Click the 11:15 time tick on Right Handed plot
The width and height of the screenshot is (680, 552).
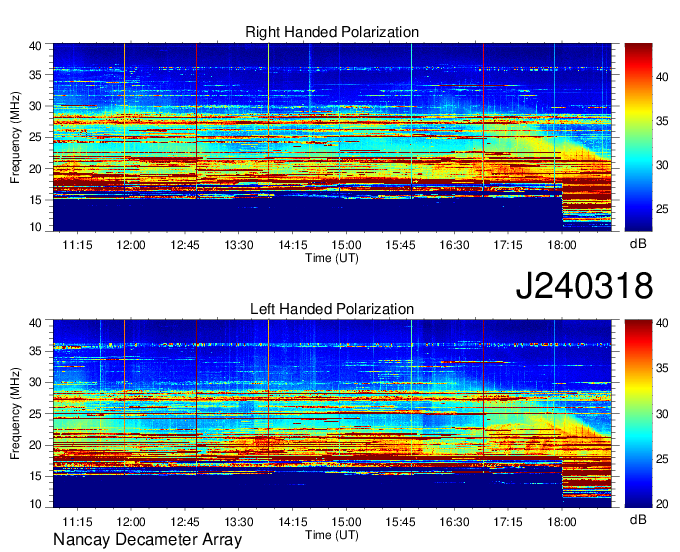pos(77,245)
